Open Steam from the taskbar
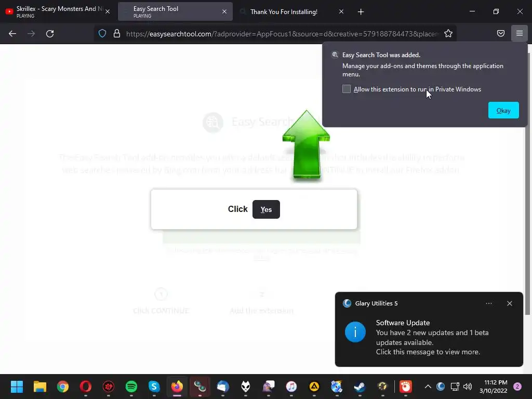 pyautogui.click(x=360, y=387)
